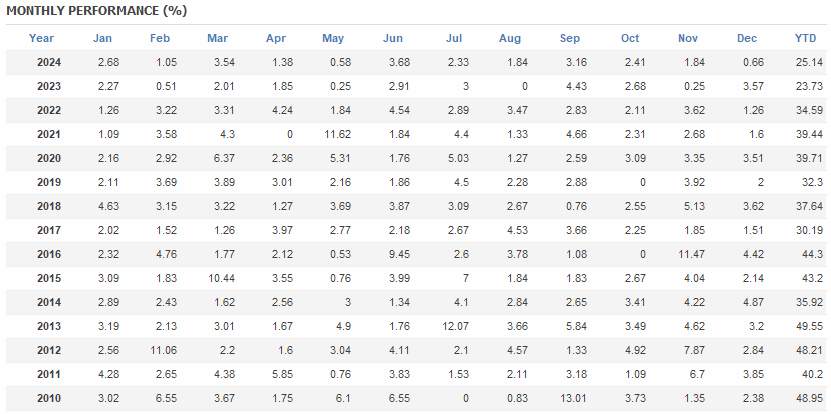Click the YTD column header

click(805, 38)
